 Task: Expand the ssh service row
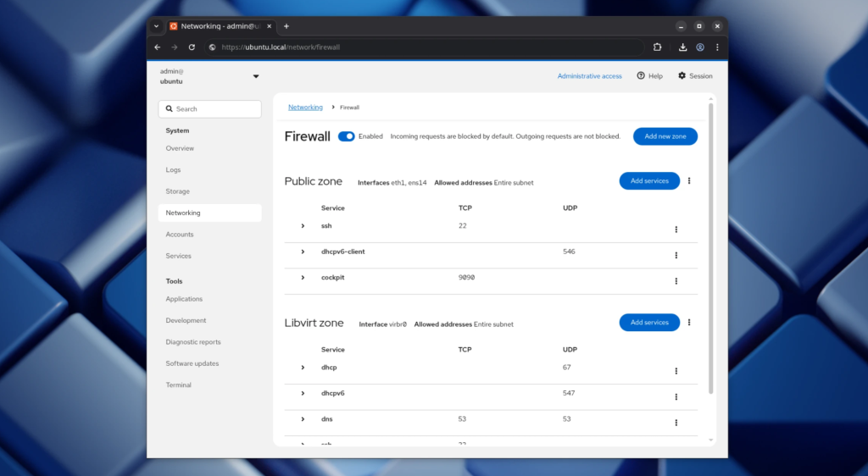click(303, 226)
